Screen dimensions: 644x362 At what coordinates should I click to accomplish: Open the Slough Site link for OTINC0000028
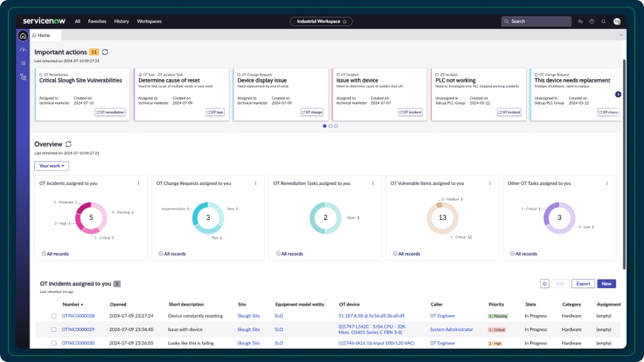coord(248,316)
